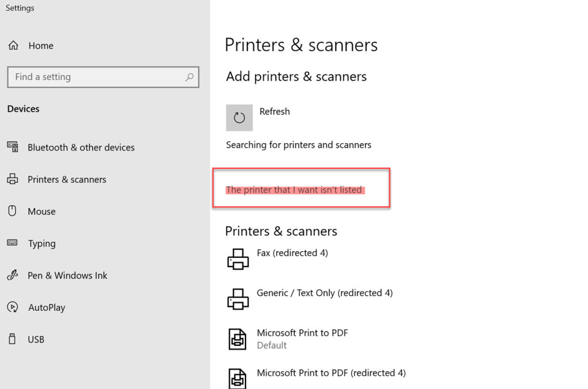Screen dimensions: 588x389
Task: Select Microsoft Print to PDF (redirected 4)
Action: (x=330, y=373)
